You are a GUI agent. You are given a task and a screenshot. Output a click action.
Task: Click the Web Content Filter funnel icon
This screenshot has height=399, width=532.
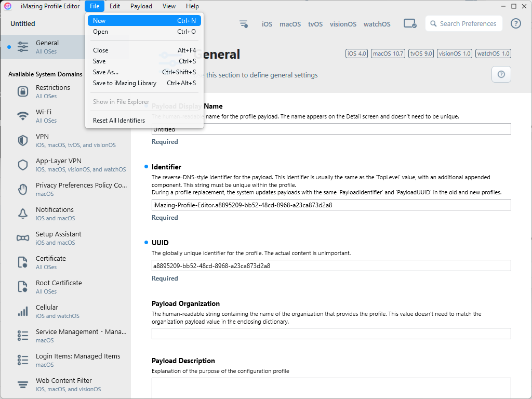point(23,384)
